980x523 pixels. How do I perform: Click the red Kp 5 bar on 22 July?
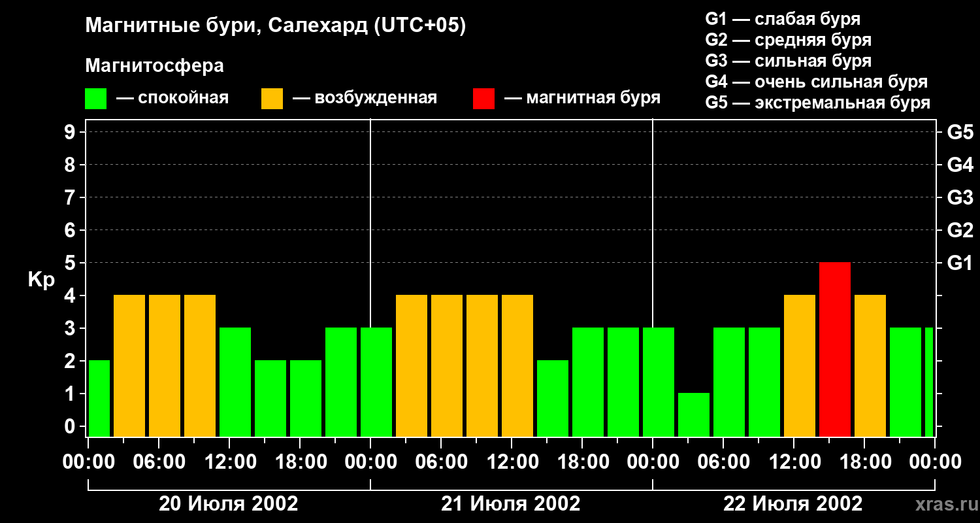click(x=835, y=349)
